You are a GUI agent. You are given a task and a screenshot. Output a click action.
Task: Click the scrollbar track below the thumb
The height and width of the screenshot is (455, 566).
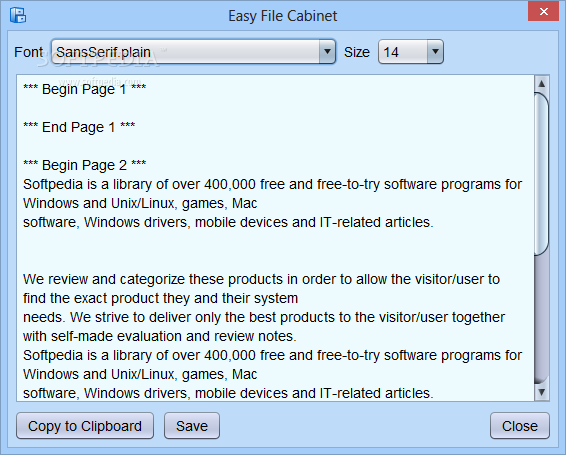[x=541, y=320]
